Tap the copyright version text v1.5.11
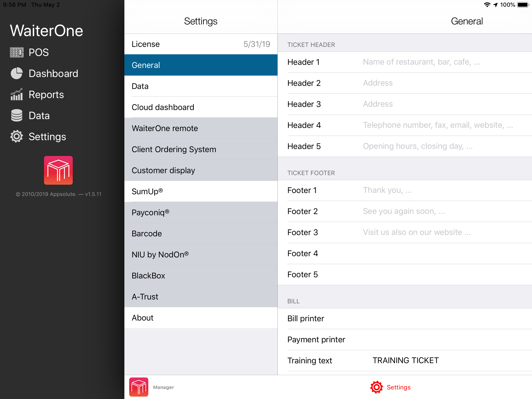 [x=58, y=194]
